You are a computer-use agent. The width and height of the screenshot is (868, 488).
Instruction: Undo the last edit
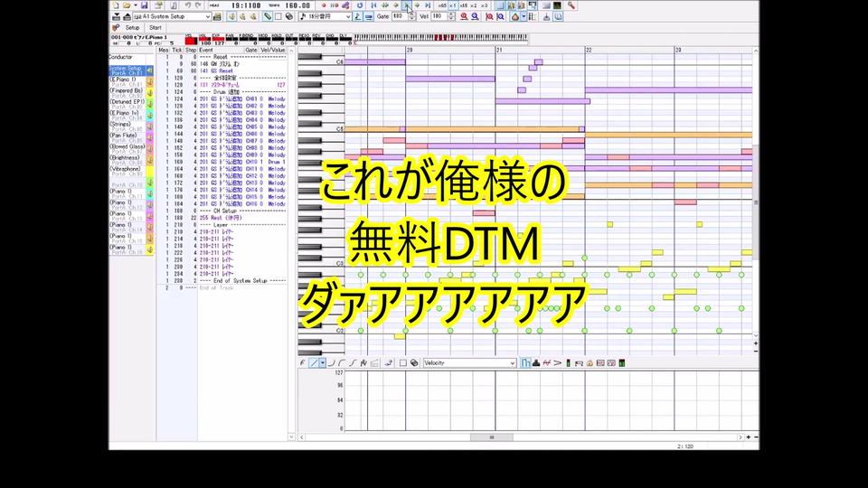(188, 5)
